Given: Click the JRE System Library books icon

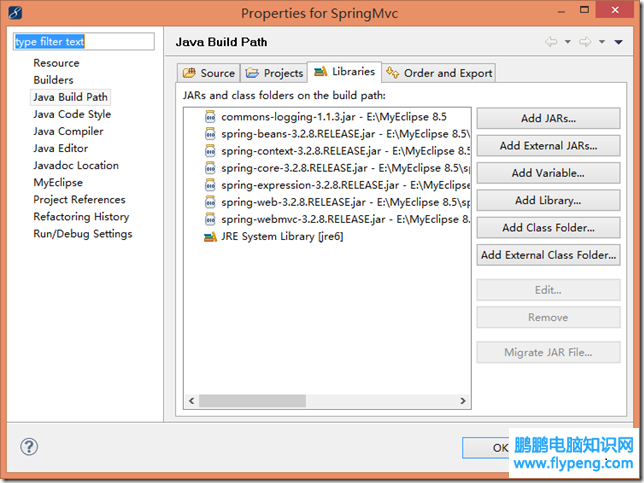Looking at the screenshot, I should pyautogui.click(x=210, y=237).
